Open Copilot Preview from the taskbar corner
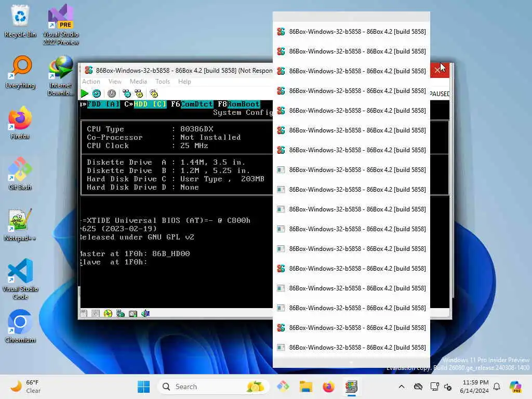The image size is (532, 399). (x=516, y=387)
